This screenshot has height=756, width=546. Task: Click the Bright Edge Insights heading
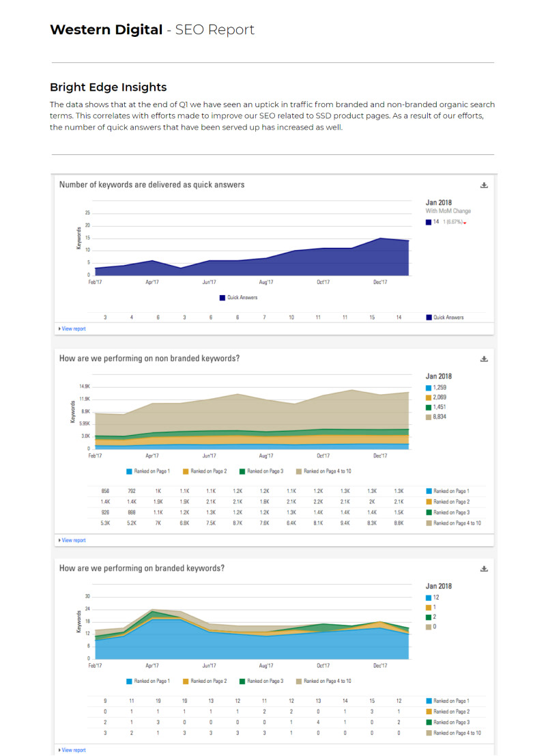pos(109,87)
